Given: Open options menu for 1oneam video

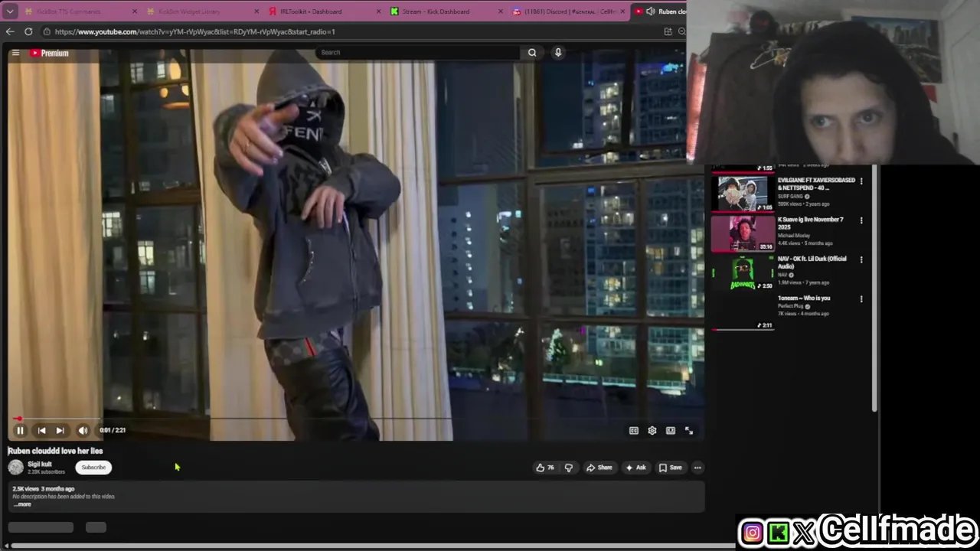Looking at the screenshot, I should [861, 299].
